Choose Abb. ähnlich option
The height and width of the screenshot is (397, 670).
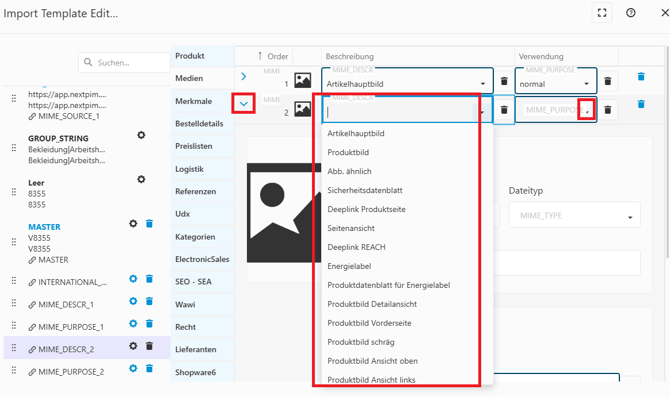click(x=407, y=171)
